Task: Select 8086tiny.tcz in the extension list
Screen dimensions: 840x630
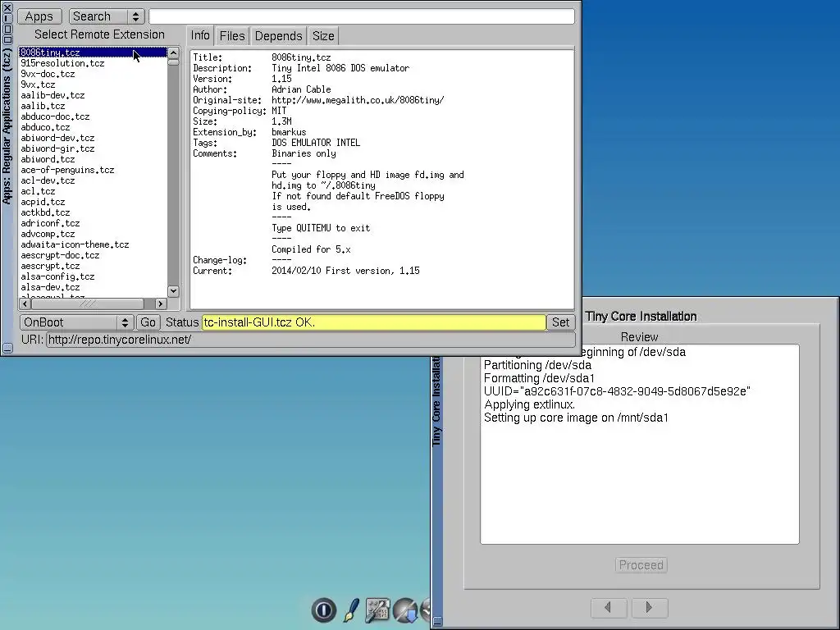Action: [x=93, y=52]
